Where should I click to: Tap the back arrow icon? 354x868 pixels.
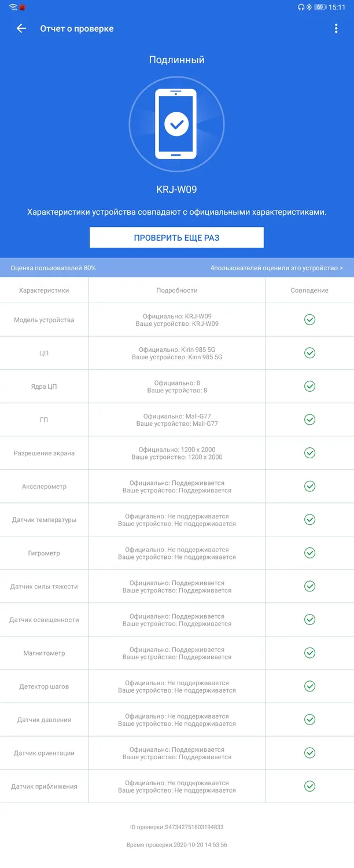(21, 28)
